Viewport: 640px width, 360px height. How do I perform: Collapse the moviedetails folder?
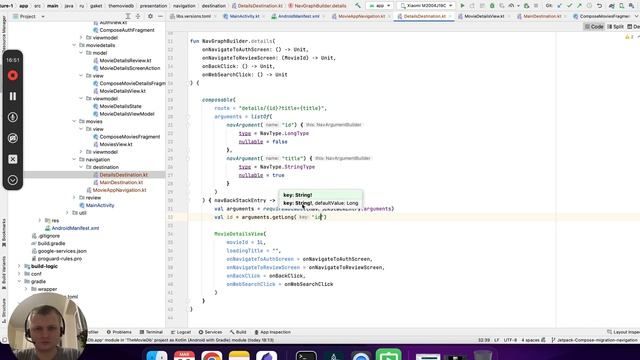coord(74,45)
